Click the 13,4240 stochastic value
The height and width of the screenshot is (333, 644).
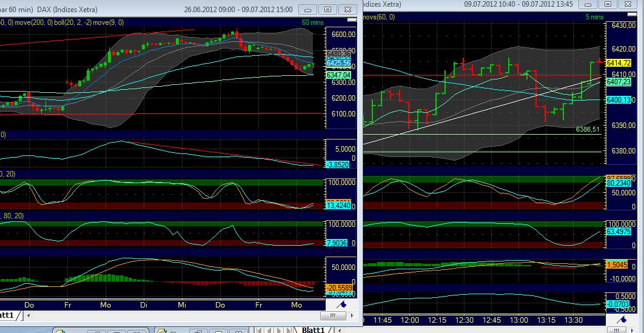pyautogui.click(x=338, y=205)
